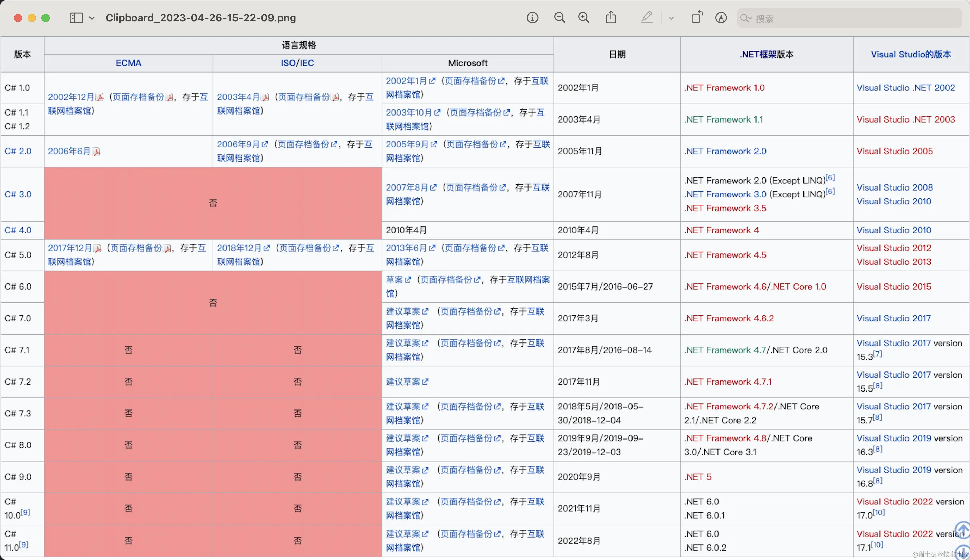
Task: Zoom in on the image
Action: tap(583, 18)
